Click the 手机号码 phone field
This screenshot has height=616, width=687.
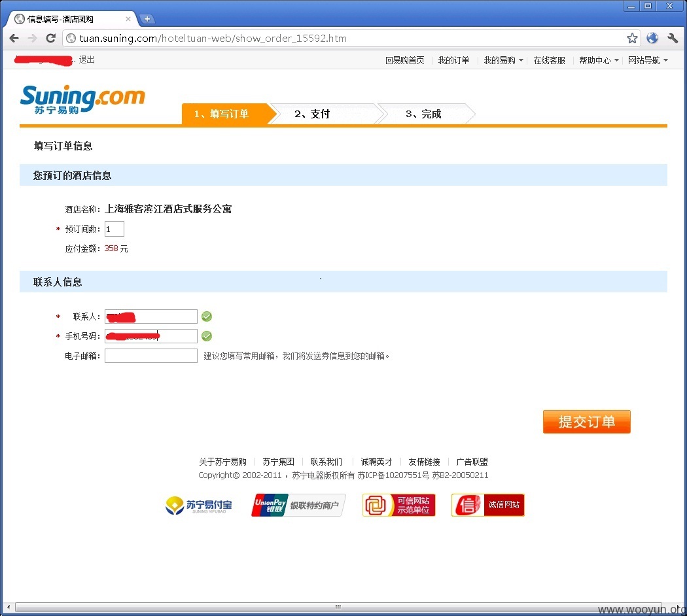pyautogui.click(x=150, y=336)
